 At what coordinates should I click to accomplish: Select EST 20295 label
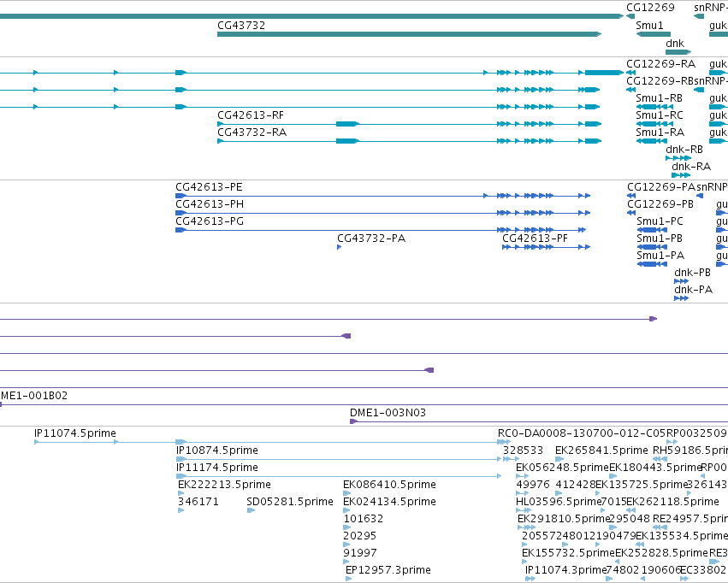tap(360, 536)
